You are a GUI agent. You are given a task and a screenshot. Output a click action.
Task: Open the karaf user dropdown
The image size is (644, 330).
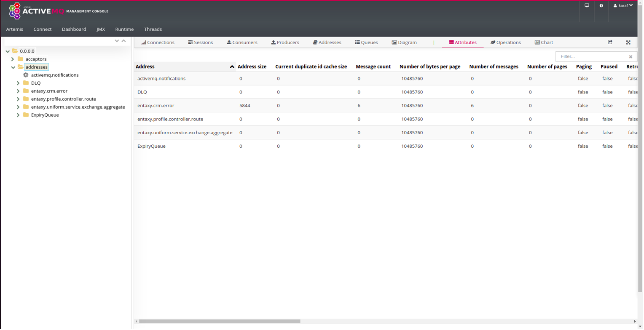[x=624, y=6]
